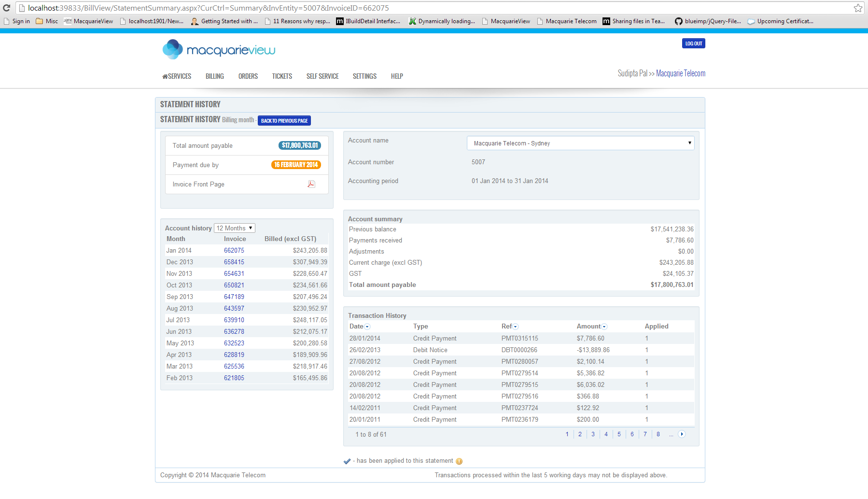Sort transactions by Date column arrow

point(367,327)
